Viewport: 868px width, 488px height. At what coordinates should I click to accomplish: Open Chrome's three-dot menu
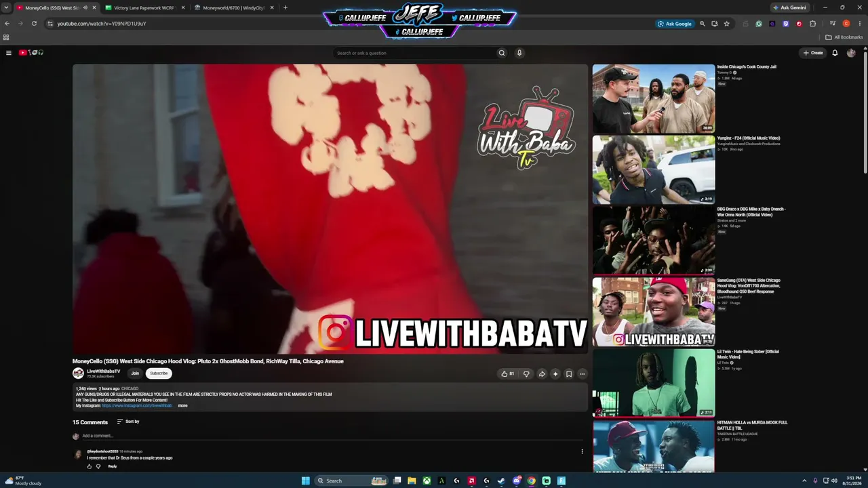coord(859,24)
